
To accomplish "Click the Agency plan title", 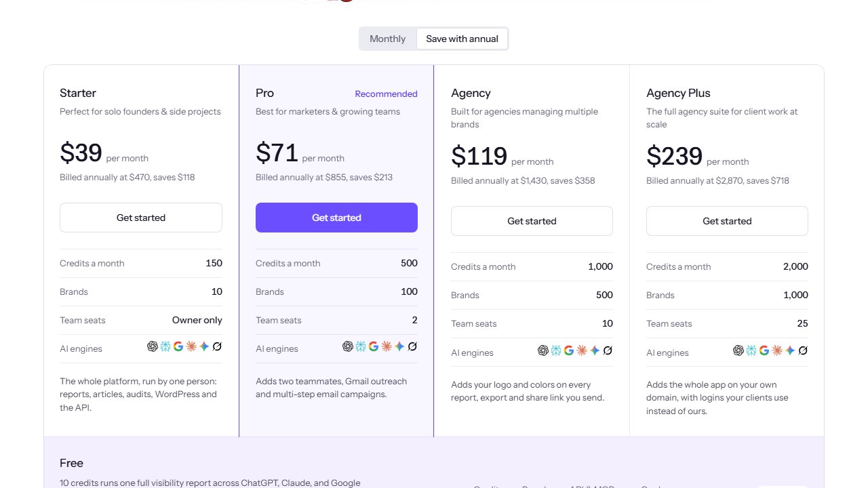I will 471,93.
